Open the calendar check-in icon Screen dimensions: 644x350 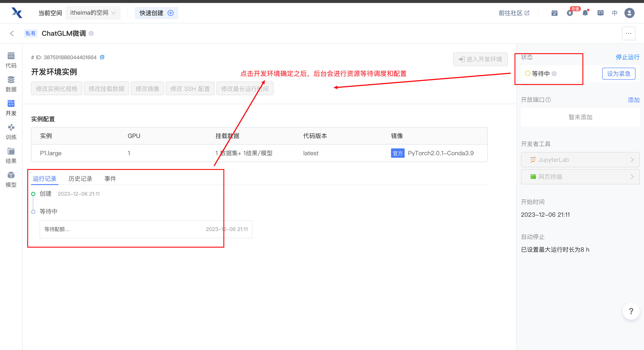(x=554, y=13)
